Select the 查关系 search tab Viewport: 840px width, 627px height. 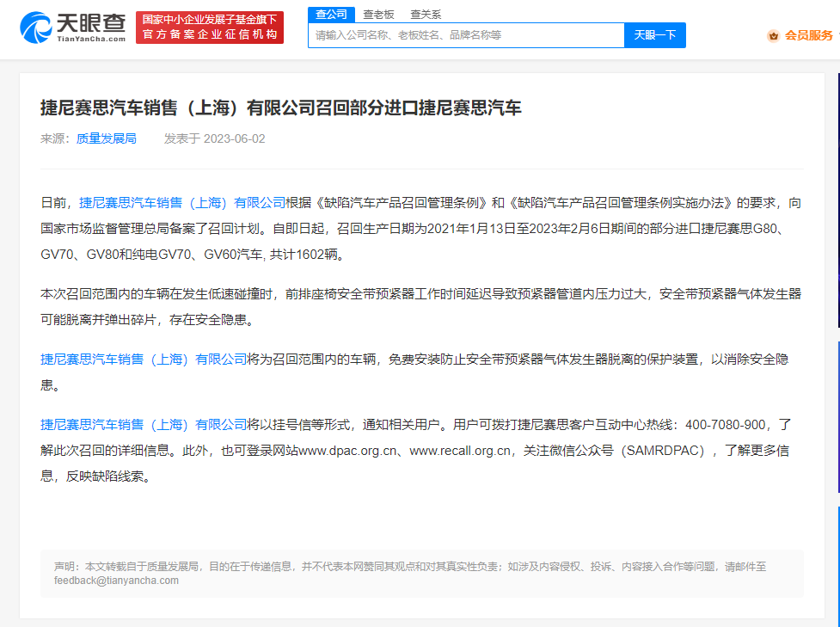pos(426,15)
